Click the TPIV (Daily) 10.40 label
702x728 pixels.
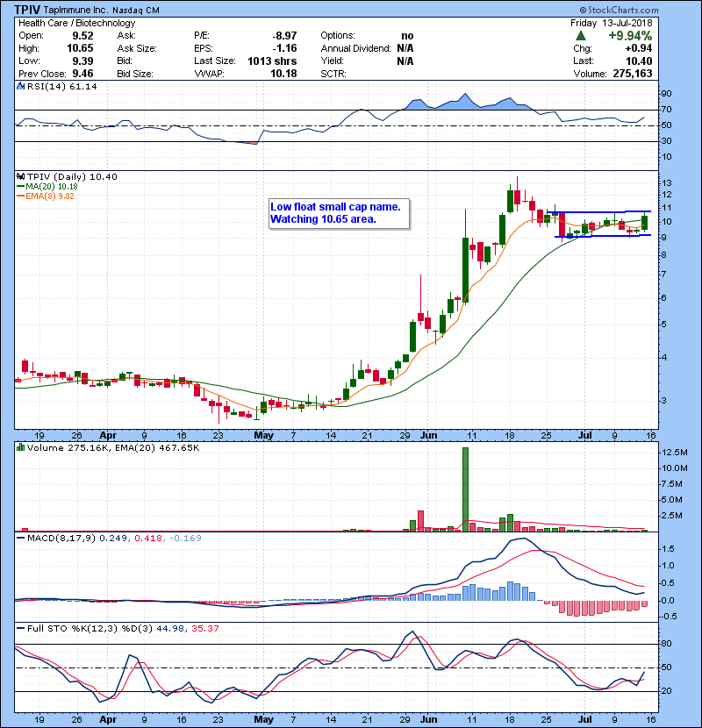pyautogui.click(x=72, y=177)
